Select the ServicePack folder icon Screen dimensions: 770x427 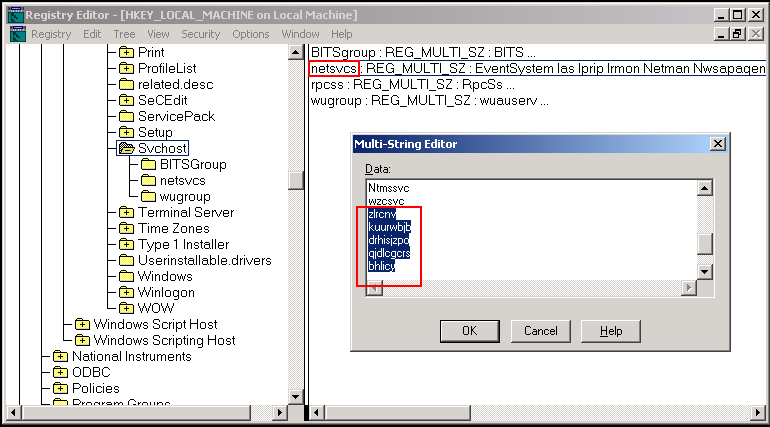[x=126, y=116]
